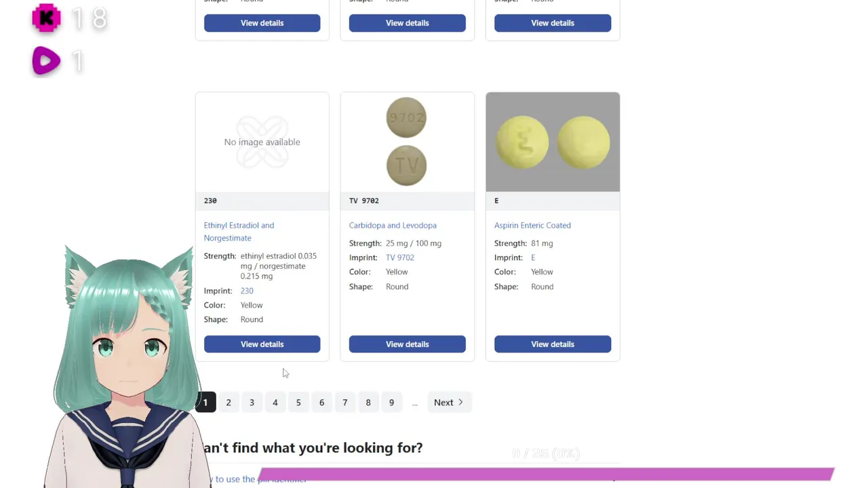Screen dimensions: 868x488
Task: Click the pill identifier help link
Action: 258,479
